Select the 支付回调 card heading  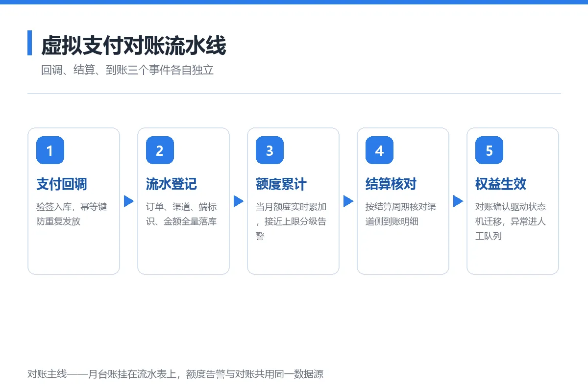(62, 184)
